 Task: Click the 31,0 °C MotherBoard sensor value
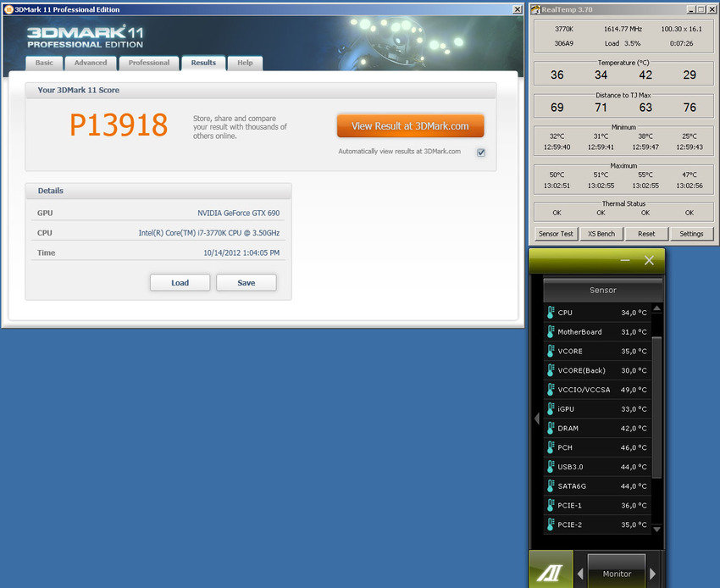click(634, 331)
